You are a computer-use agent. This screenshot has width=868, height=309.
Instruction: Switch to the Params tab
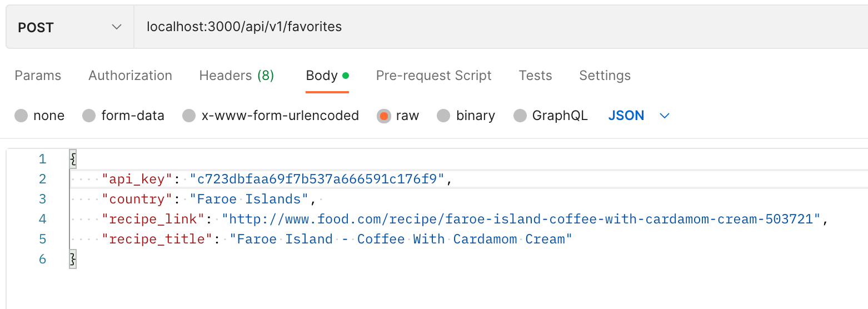pyautogui.click(x=38, y=76)
